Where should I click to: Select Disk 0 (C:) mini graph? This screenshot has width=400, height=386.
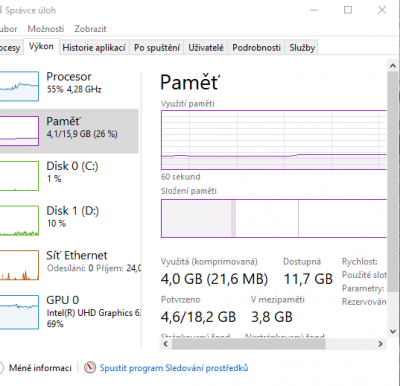(19, 176)
